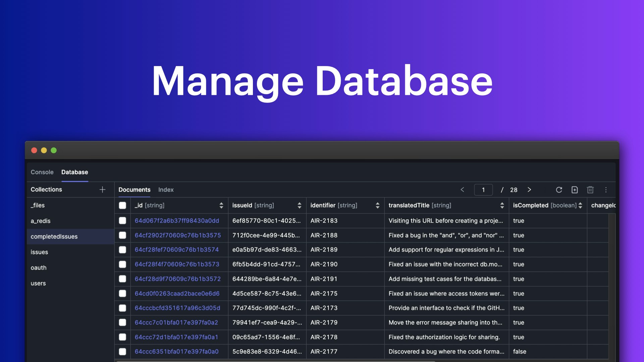Click the total pages count 28
Viewport: 644px width, 362px height.
coord(514,190)
